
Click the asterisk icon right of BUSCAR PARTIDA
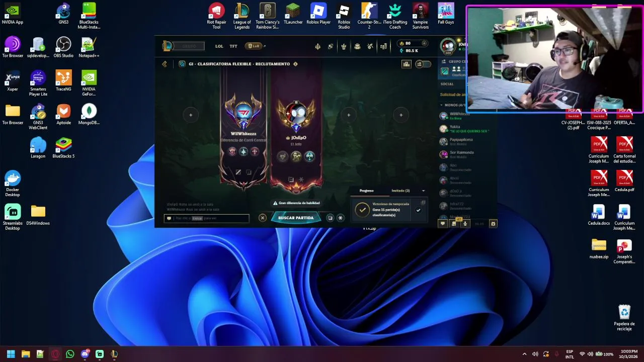(x=340, y=218)
